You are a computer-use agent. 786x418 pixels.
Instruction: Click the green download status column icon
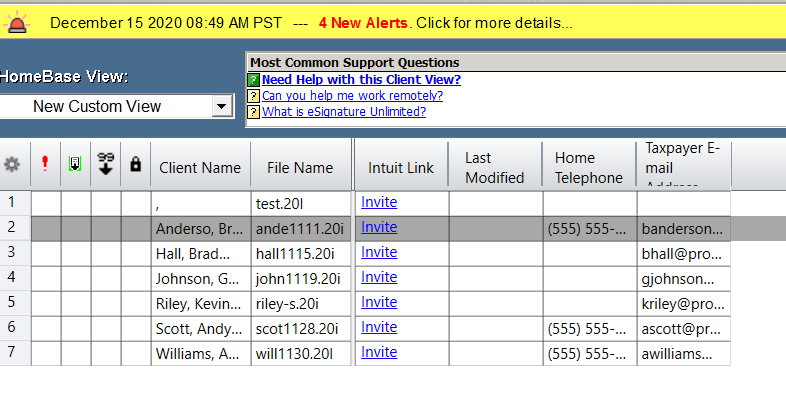(75, 166)
